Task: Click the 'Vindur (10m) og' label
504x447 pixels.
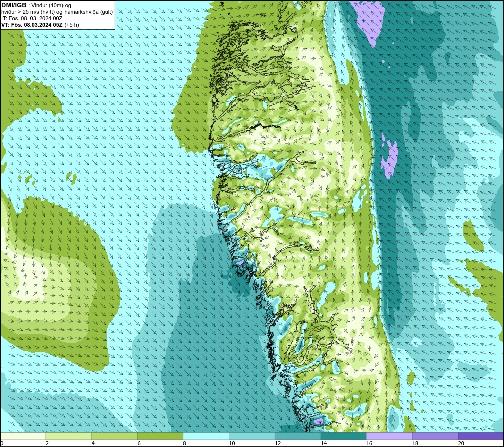Action: [51, 5]
